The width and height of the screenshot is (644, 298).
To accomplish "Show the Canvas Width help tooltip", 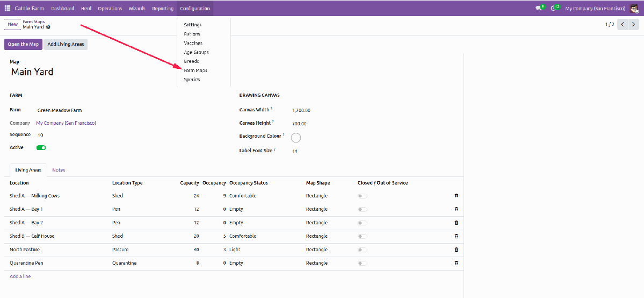I will pyautogui.click(x=271, y=109).
